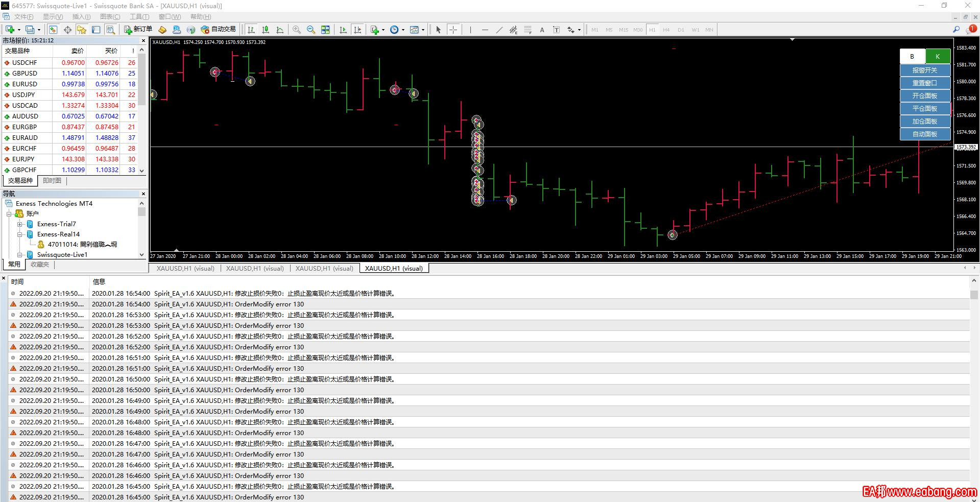Select the vertical line drawing tool

pos(470,30)
